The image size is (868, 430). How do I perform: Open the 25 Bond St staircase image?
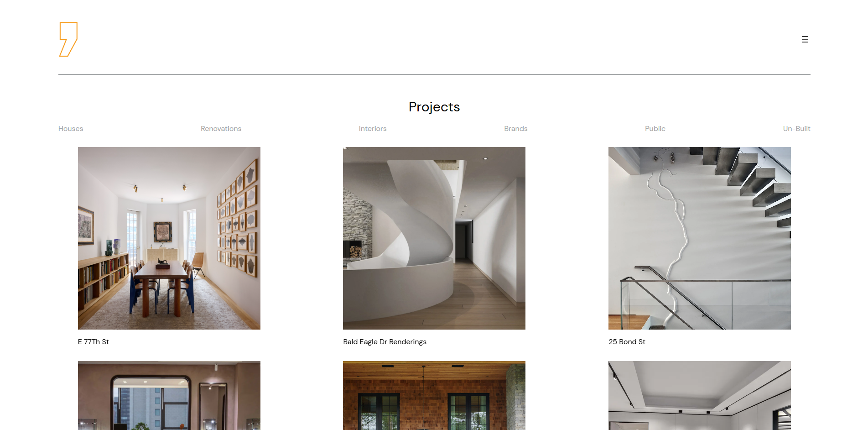click(x=700, y=238)
